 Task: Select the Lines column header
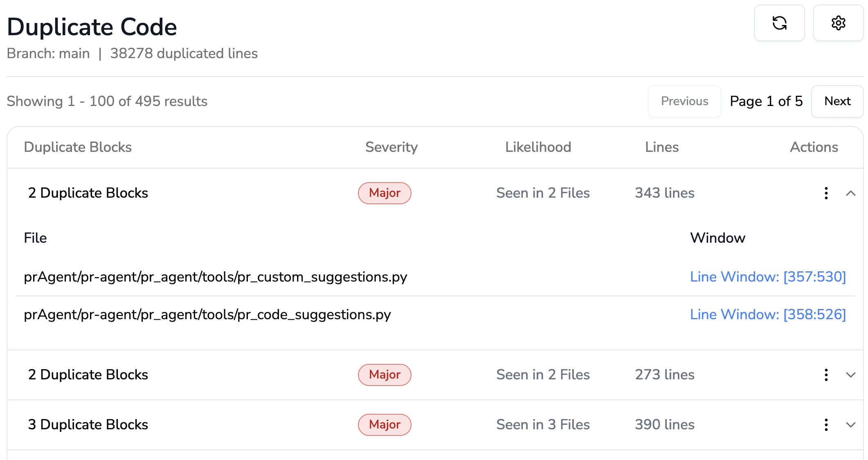662,147
